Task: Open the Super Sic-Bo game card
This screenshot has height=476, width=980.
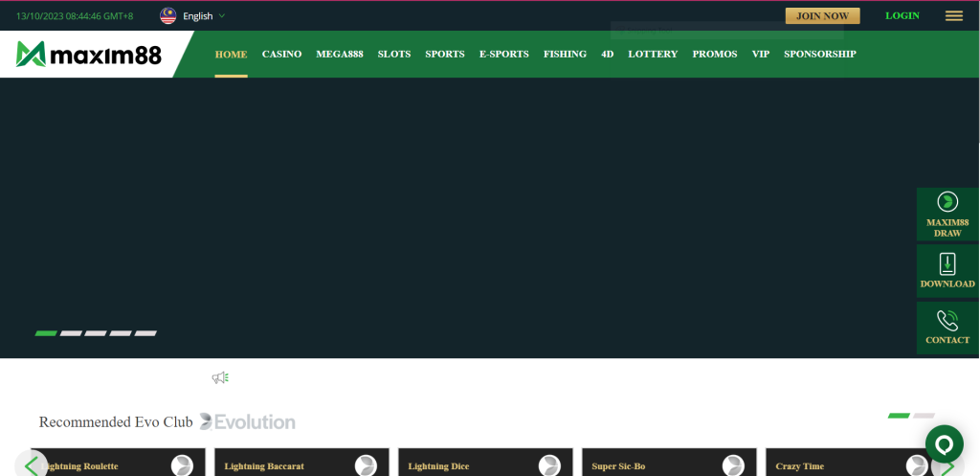Action: pyautogui.click(x=669, y=463)
